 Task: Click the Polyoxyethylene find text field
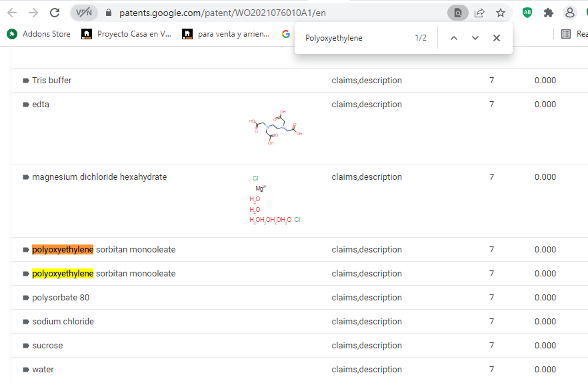point(353,38)
